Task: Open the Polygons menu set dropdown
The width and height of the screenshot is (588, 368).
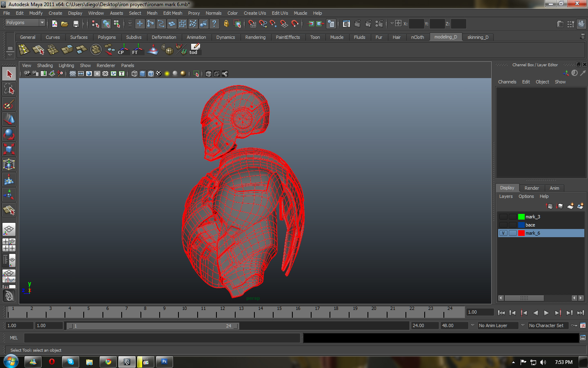Action: click(x=25, y=23)
